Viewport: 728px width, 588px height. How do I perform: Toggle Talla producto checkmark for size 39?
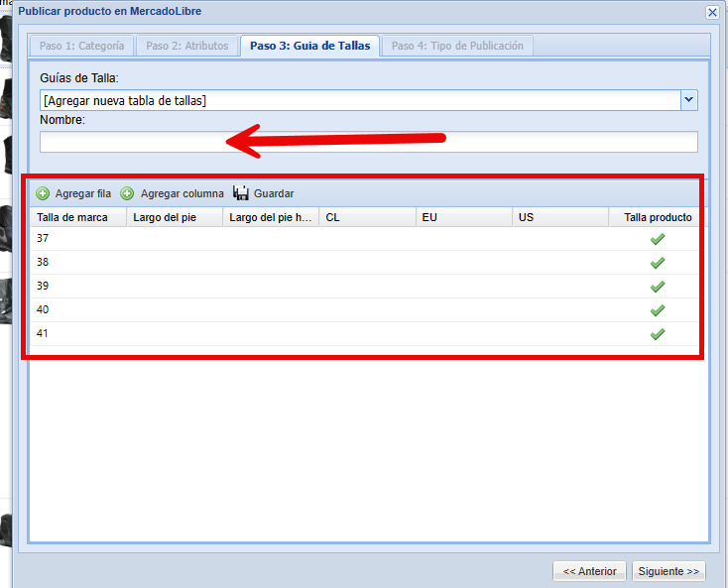[x=658, y=287]
